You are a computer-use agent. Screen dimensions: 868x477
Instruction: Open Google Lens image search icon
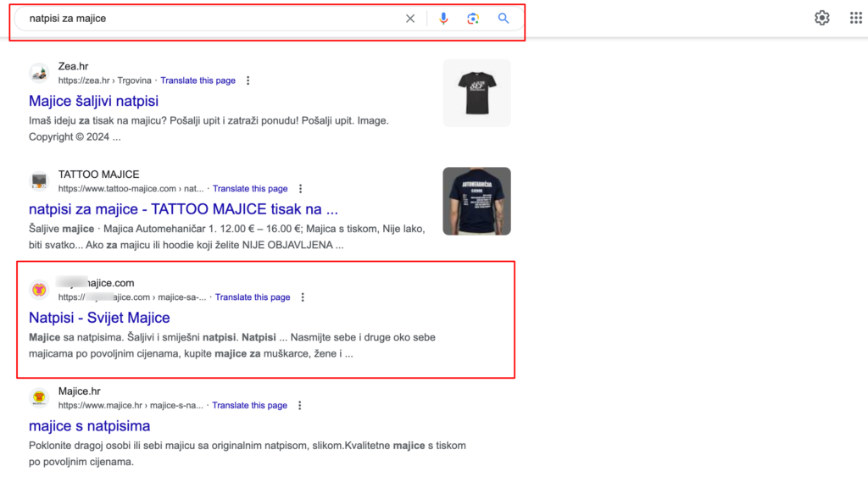pyautogui.click(x=473, y=19)
